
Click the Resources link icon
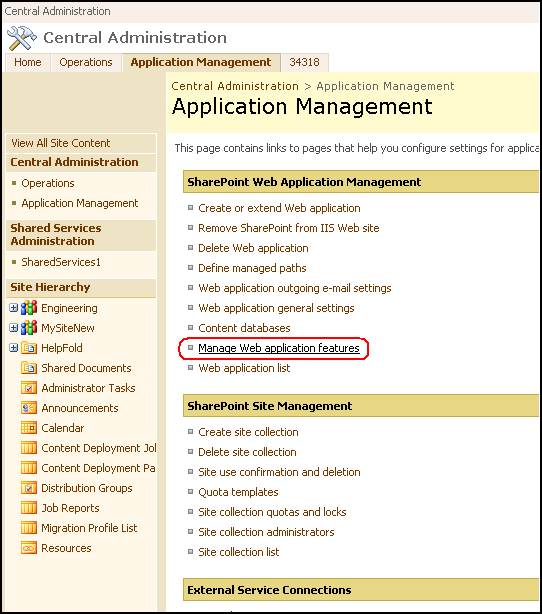pos(29,548)
